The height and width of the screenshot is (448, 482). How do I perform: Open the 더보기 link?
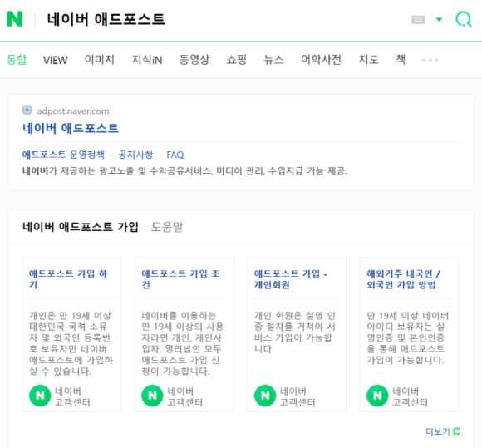click(x=438, y=431)
